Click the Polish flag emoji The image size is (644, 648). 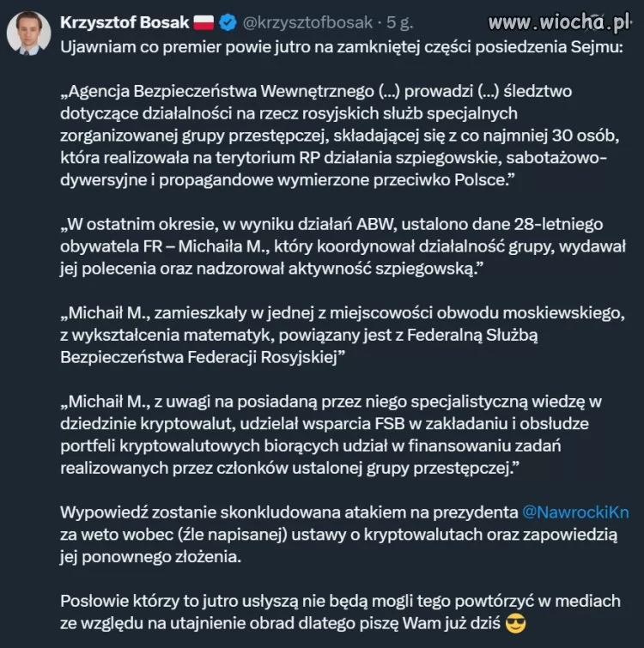(204, 21)
